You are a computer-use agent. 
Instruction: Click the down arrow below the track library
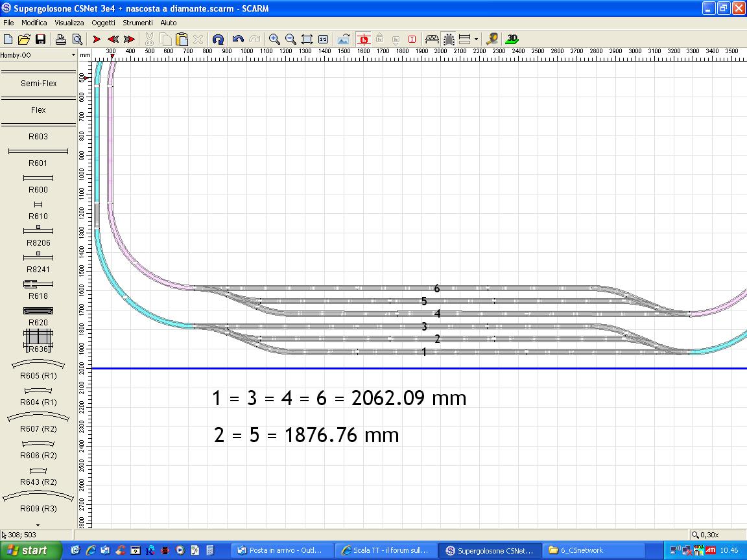tap(38, 525)
